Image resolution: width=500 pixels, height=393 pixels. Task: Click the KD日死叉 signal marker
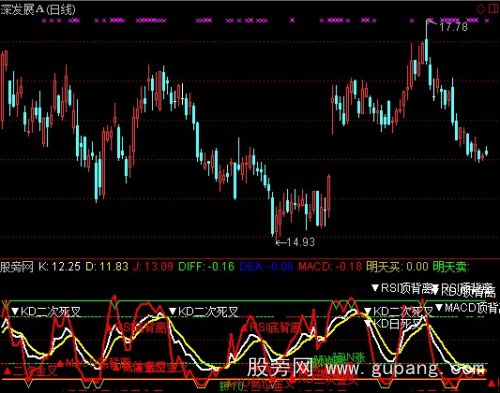click(394, 323)
